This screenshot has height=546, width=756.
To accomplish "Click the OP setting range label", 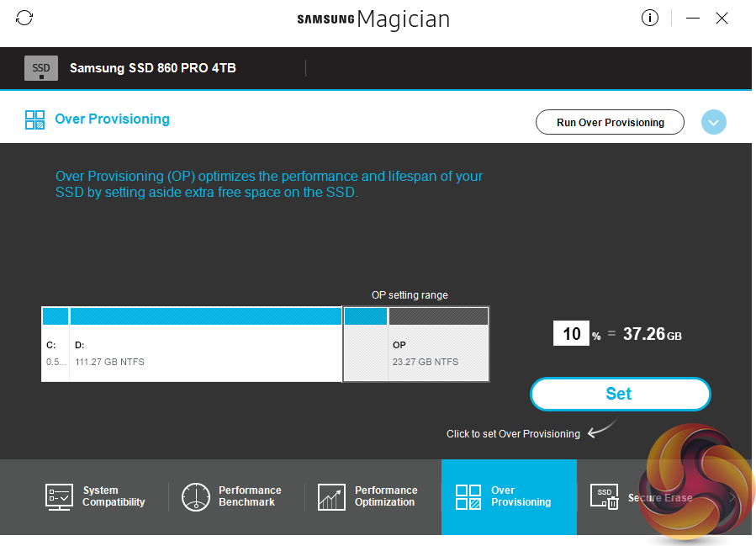I will pyautogui.click(x=410, y=295).
